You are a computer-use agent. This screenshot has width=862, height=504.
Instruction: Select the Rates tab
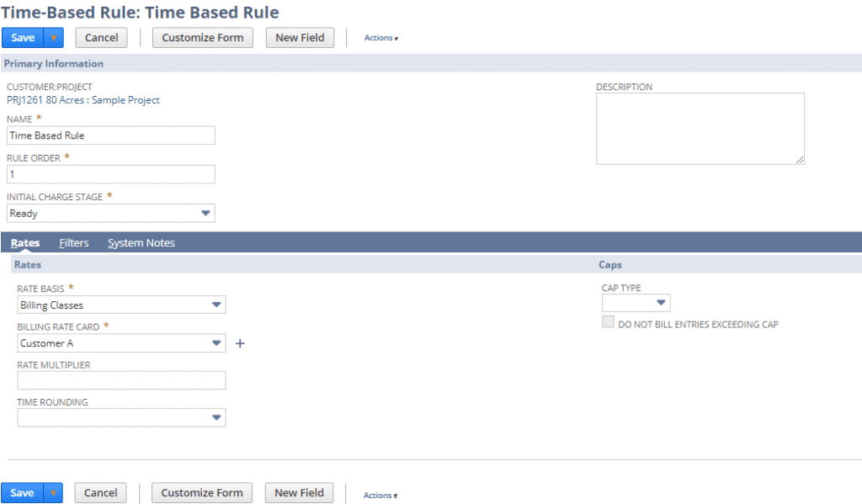25,243
